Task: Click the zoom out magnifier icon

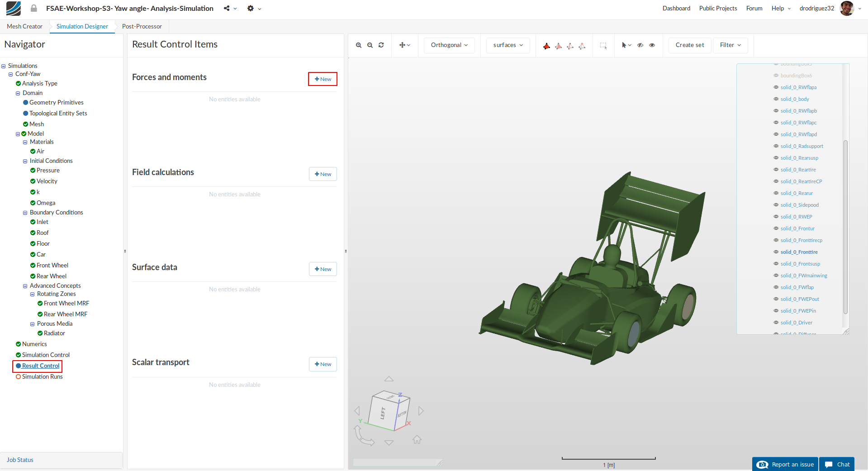Action: (370, 45)
